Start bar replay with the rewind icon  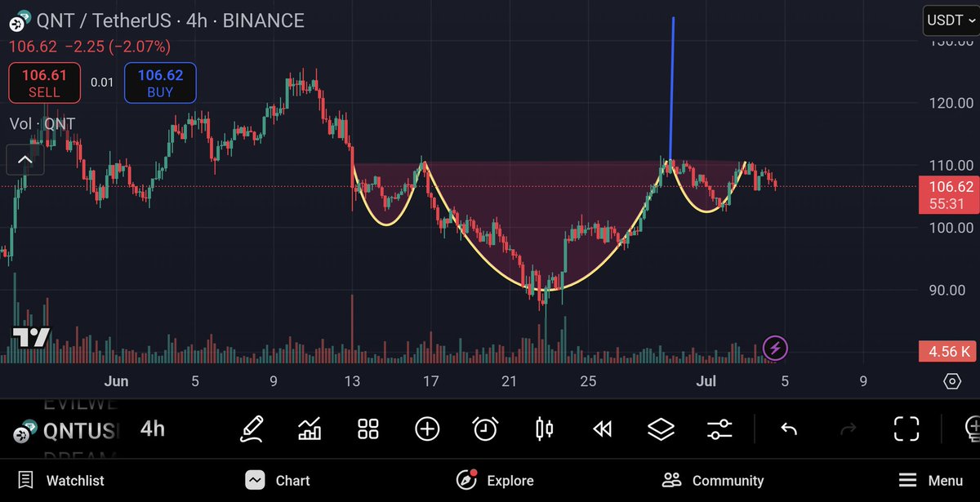(x=603, y=429)
